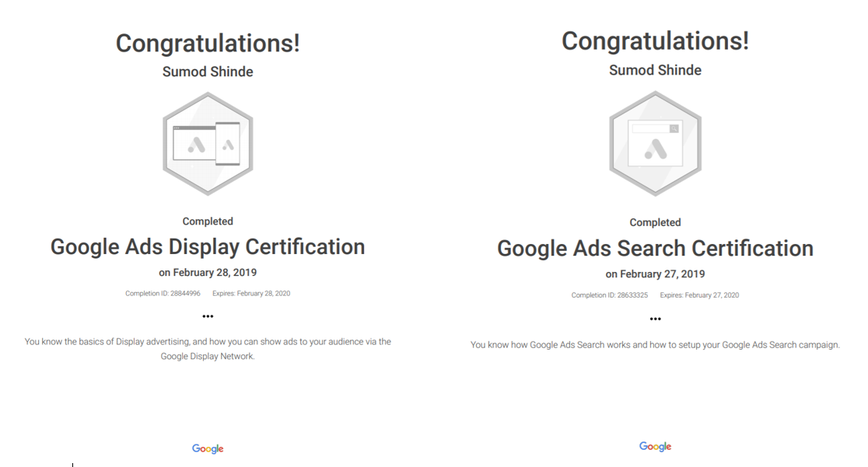This screenshot has width=868, height=467.
Task: Click the right Congratulations! heading
Action: 656,41
